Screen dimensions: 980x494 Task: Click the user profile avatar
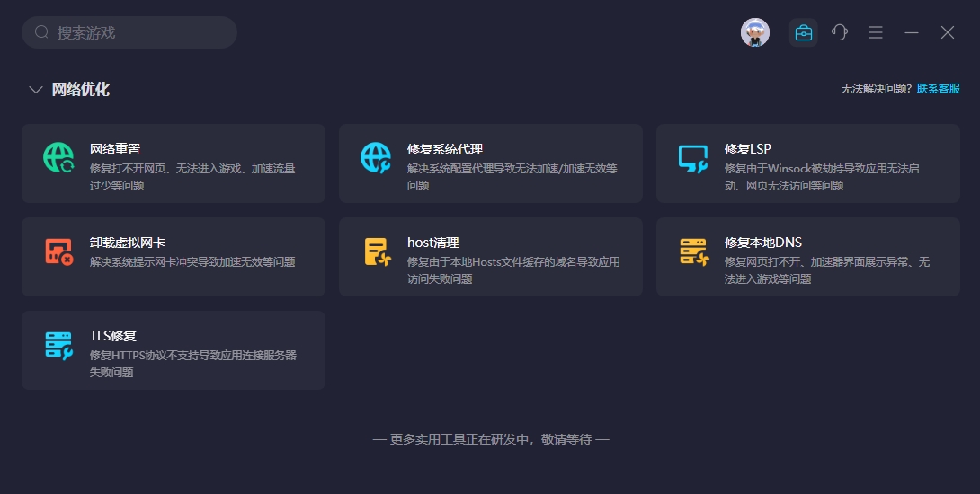pos(755,32)
